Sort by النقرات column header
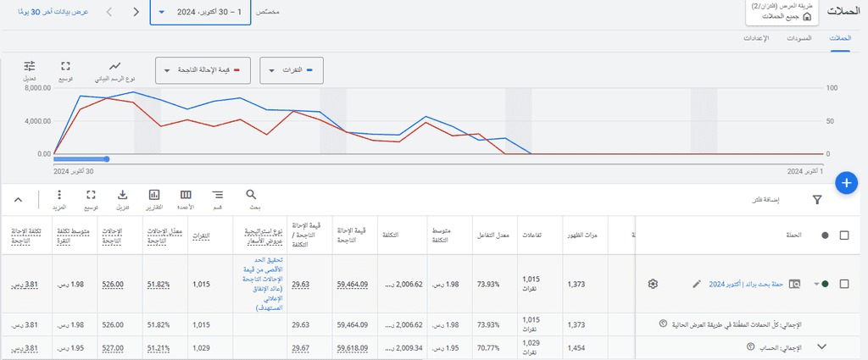Viewport: 868px width, 360px height. click(x=200, y=235)
